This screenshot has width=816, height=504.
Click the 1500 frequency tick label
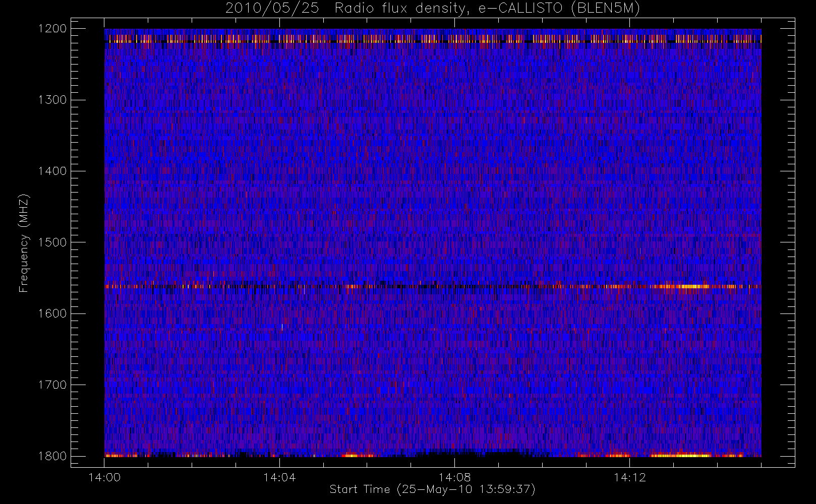pyautogui.click(x=52, y=242)
